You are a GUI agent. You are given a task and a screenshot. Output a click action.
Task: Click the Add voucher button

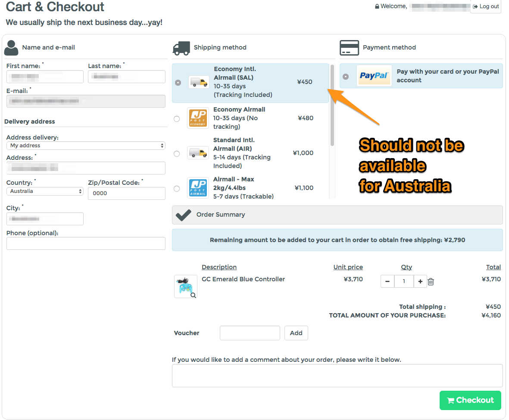point(296,333)
